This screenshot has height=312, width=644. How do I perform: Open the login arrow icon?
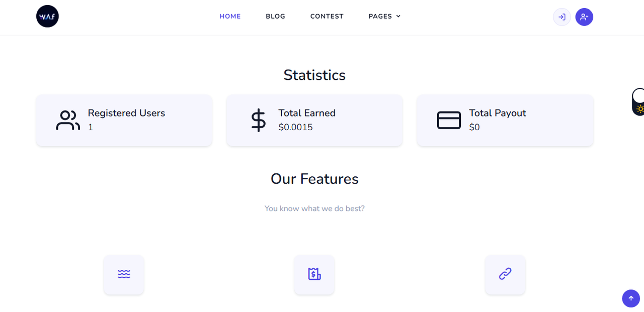point(562,17)
